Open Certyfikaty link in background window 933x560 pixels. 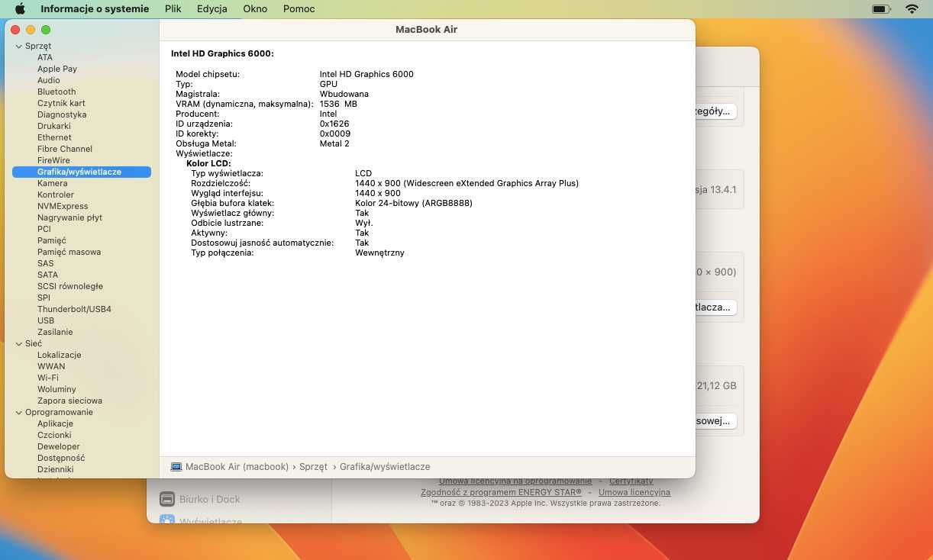(x=631, y=481)
